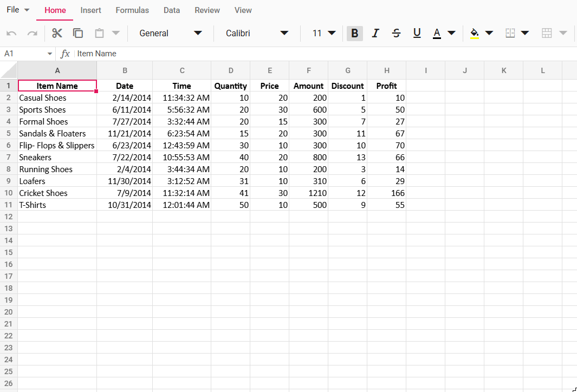Screen dimensions: 577x392
Task: Switch to the Insert tab
Action: click(90, 10)
